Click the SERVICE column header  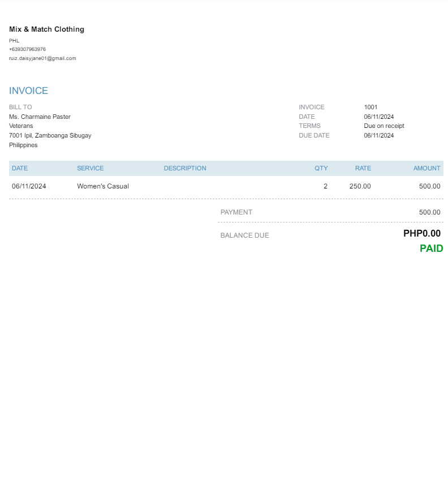pyautogui.click(x=91, y=168)
